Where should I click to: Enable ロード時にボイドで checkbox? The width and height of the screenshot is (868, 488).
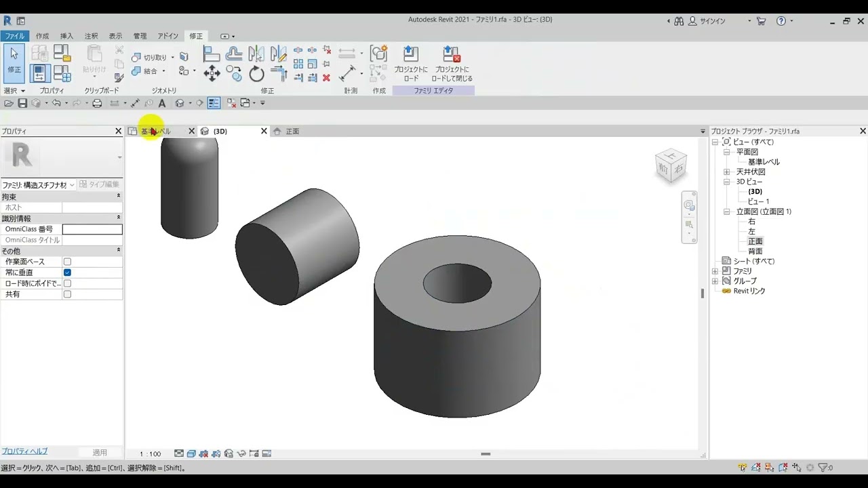click(67, 283)
